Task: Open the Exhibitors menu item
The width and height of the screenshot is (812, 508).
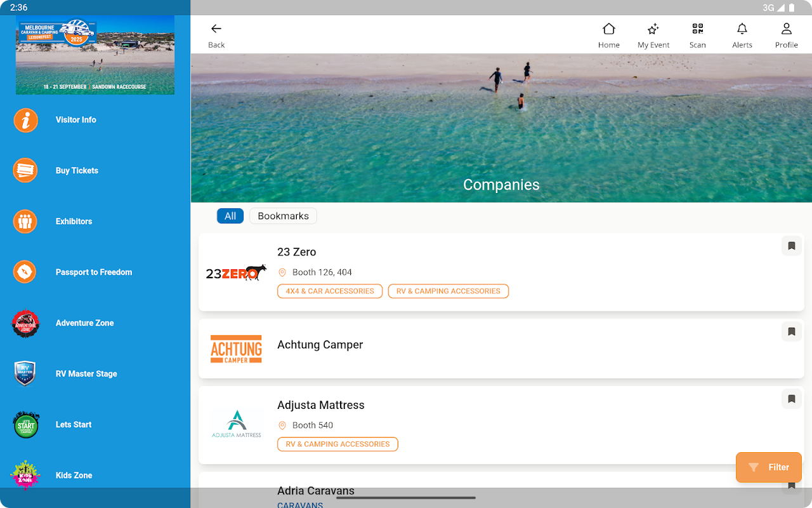Action: point(95,221)
